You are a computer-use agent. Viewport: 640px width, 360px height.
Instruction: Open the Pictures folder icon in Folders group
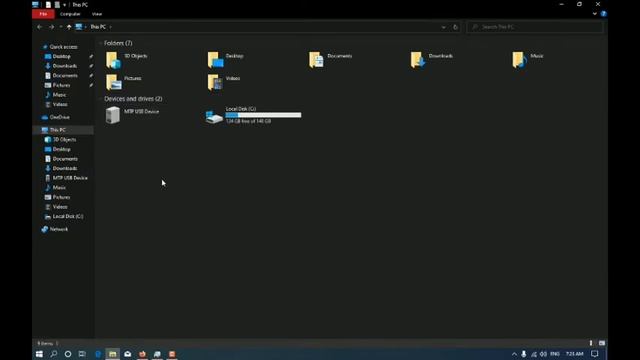pyautogui.click(x=113, y=82)
